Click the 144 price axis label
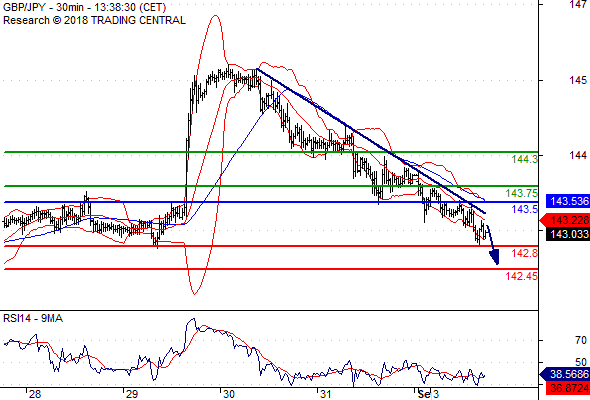The image size is (590, 400). pos(578,155)
